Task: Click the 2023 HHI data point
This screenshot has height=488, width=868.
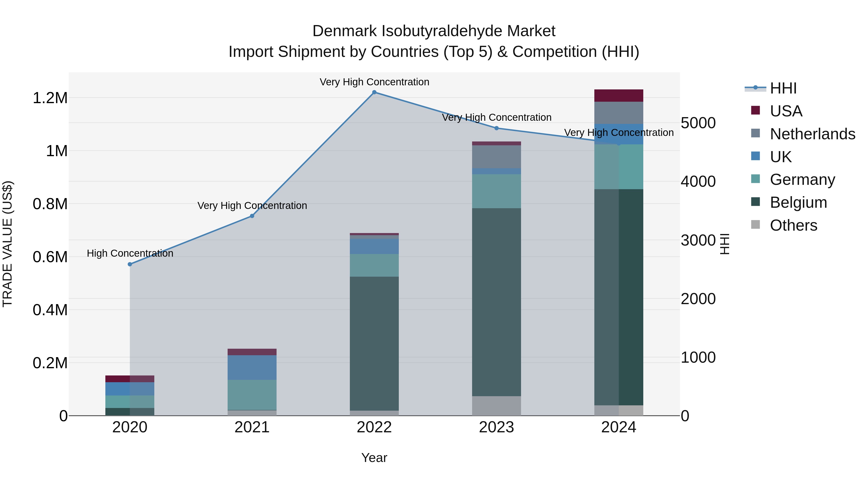Action: pos(496,128)
